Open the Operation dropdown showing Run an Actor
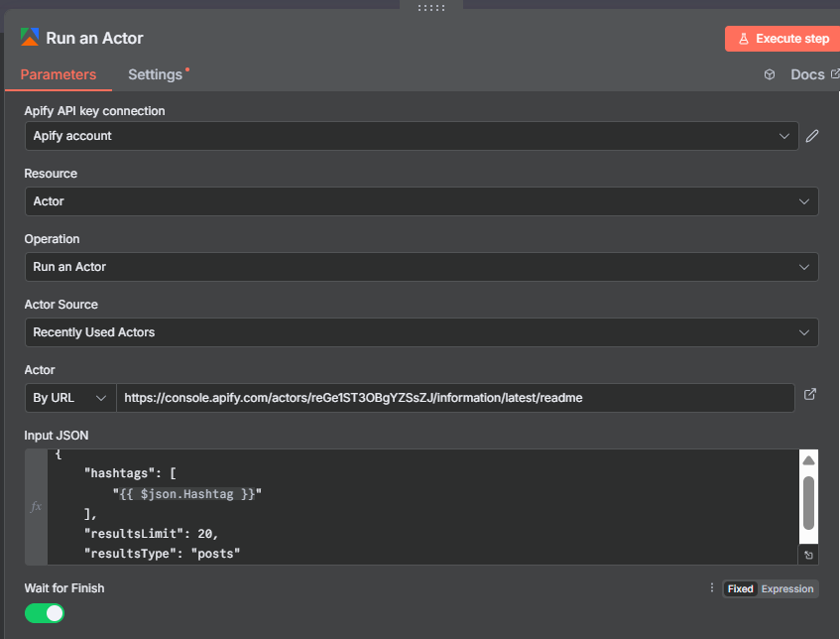 (421, 267)
